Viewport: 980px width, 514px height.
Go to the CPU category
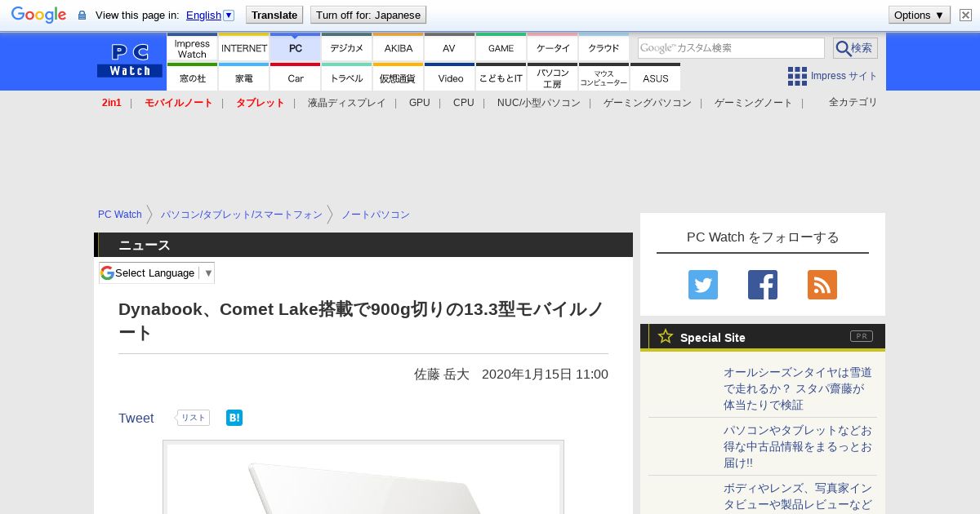coord(464,103)
